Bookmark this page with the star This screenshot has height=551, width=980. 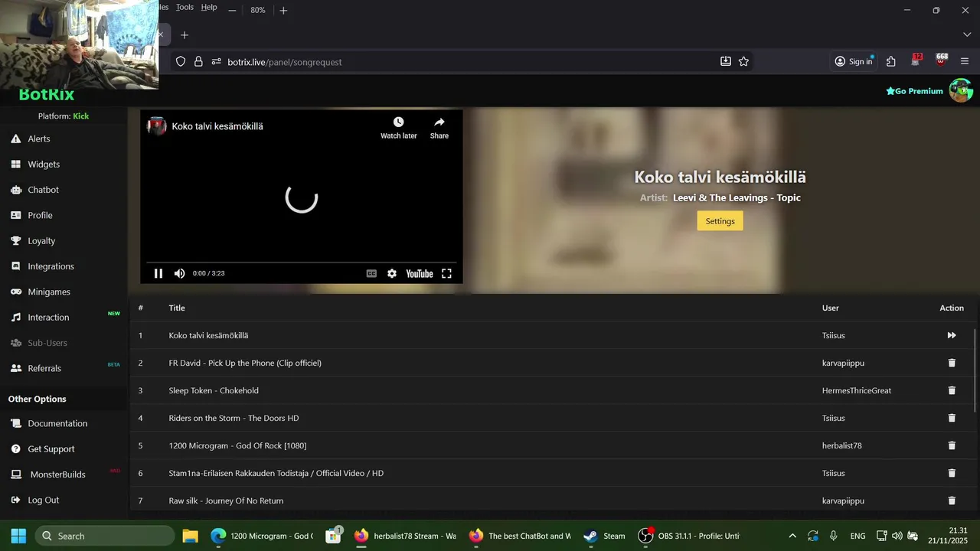(x=743, y=62)
